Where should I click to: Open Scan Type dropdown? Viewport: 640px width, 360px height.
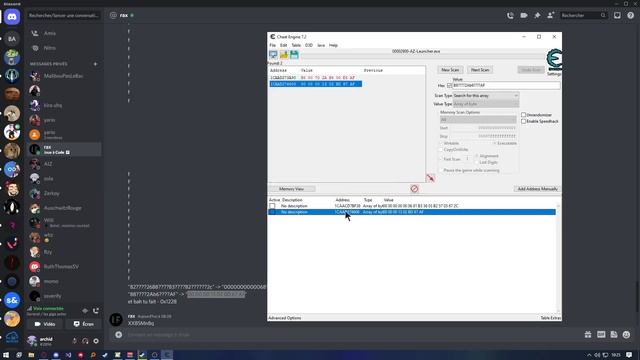pos(486,96)
